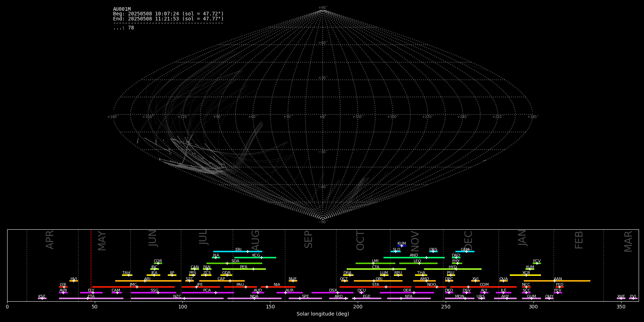Click the cyan ERI shower activity bar
This screenshot has width=644, height=322.
click(x=238, y=252)
